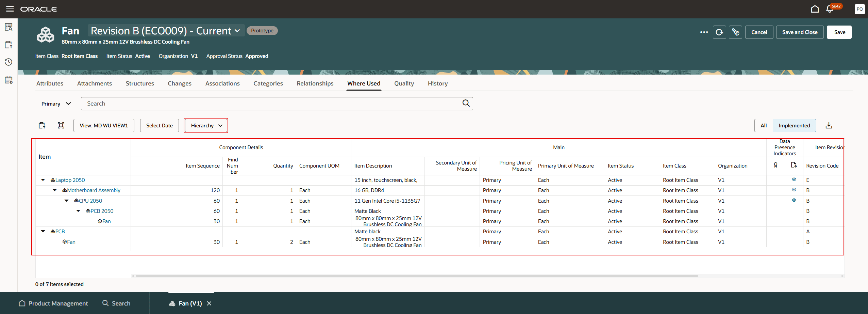
Task: Open Product Management in bottom bar
Action: [x=53, y=303]
